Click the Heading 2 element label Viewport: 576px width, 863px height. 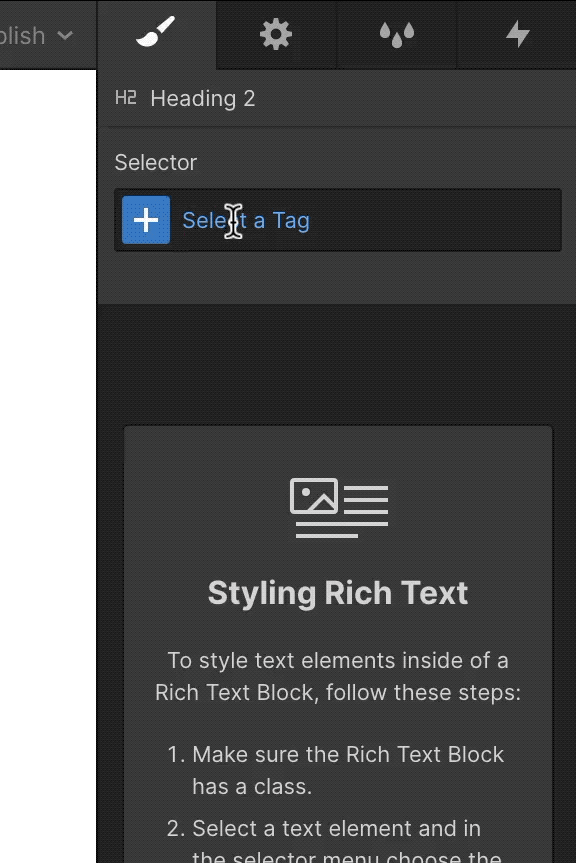tap(202, 98)
